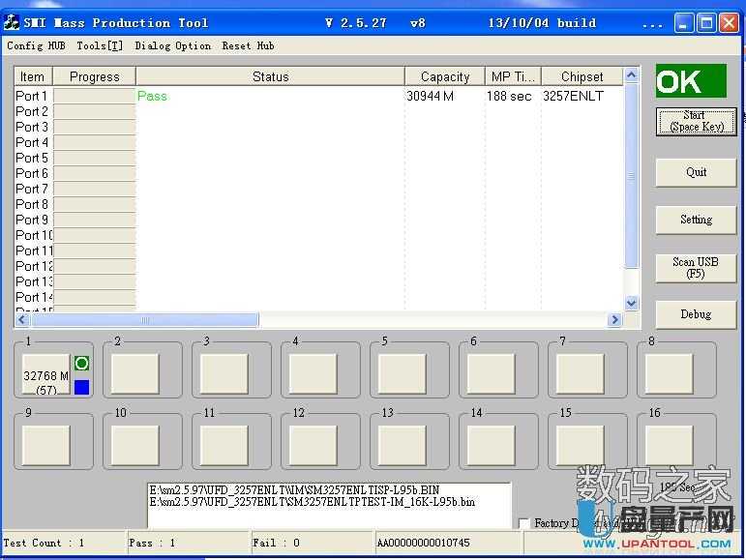Click the Capacity column header
The height and width of the screenshot is (560, 746).
point(445,76)
